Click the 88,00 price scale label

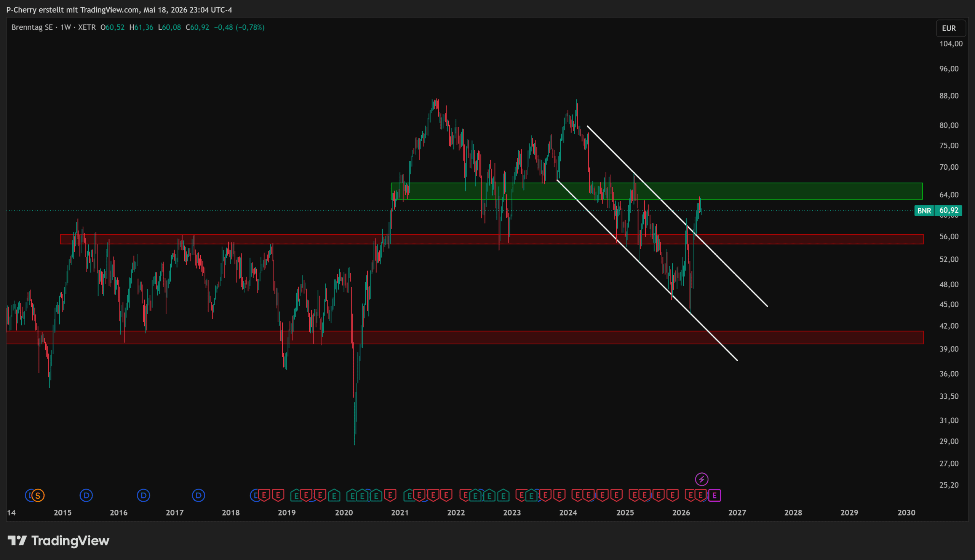click(949, 96)
